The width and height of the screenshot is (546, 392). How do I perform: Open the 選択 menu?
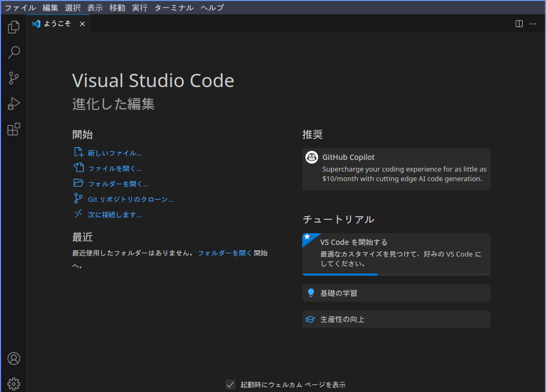click(72, 7)
